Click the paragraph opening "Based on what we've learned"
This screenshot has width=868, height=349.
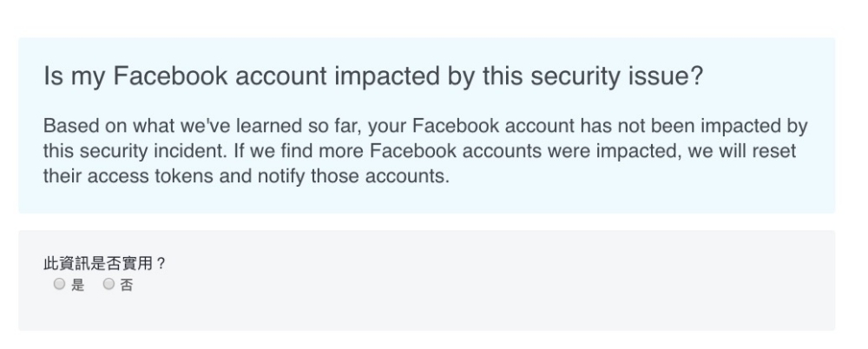(x=156, y=127)
